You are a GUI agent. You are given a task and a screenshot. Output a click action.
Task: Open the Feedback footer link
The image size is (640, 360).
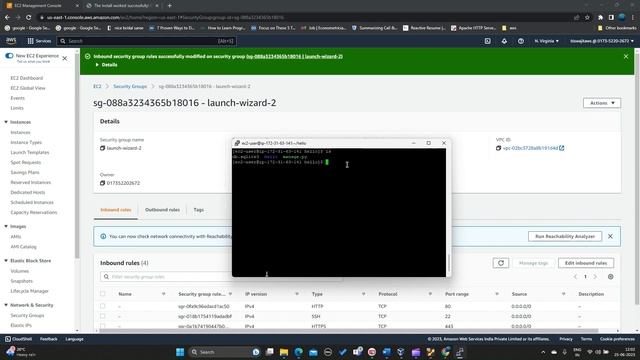[49, 339]
